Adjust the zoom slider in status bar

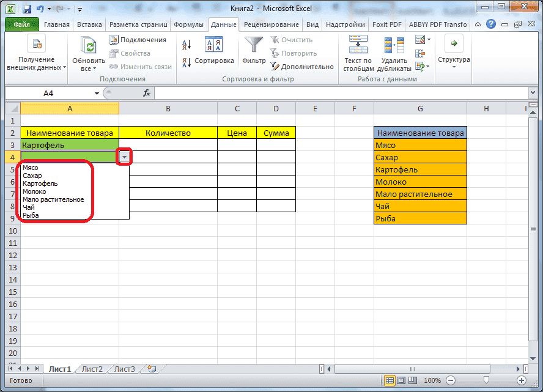point(485,380)
